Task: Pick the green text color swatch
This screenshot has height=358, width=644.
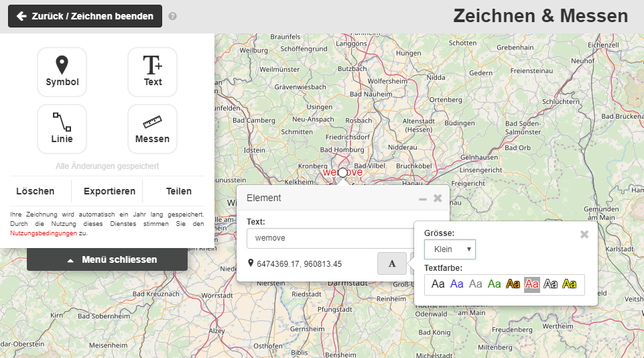Action: 495,284
